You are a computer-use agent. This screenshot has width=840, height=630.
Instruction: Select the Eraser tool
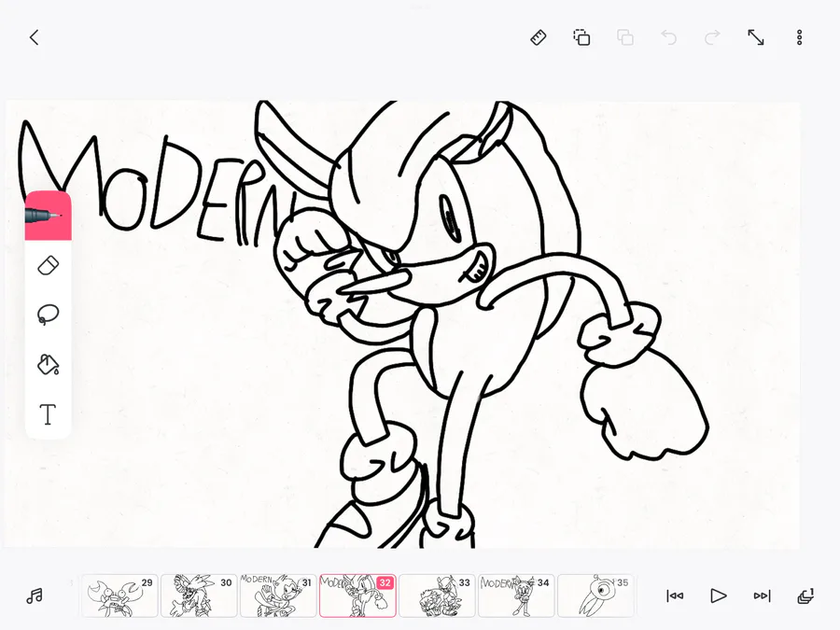(49, 266)
